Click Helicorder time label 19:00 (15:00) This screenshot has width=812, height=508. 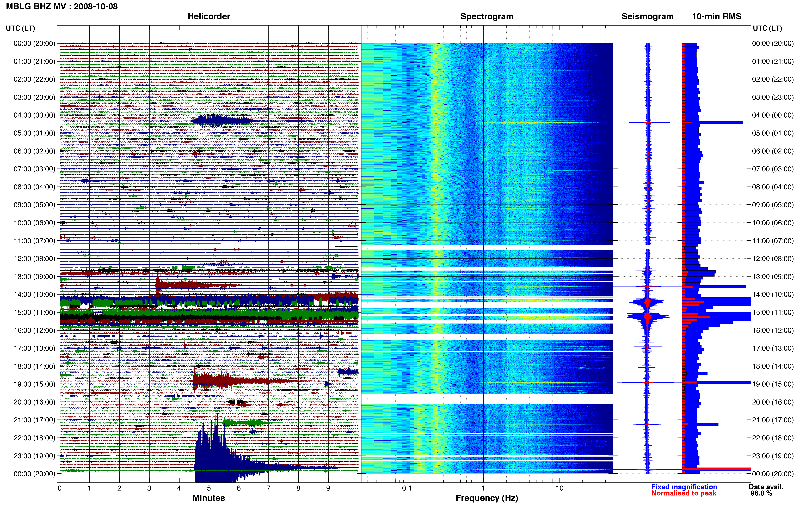(34, 384)
